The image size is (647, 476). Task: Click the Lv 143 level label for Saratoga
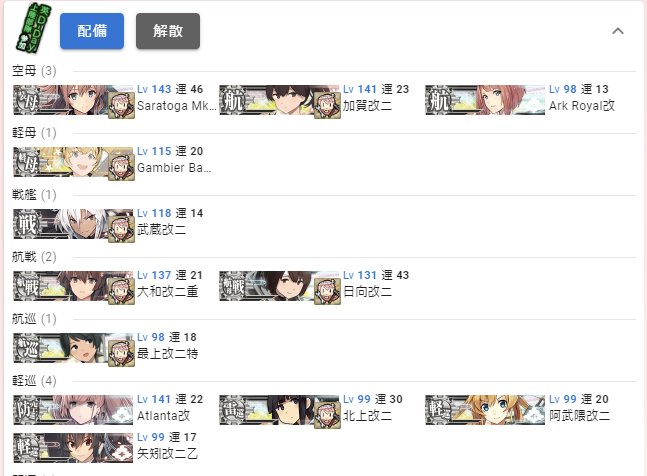point(154,89)
